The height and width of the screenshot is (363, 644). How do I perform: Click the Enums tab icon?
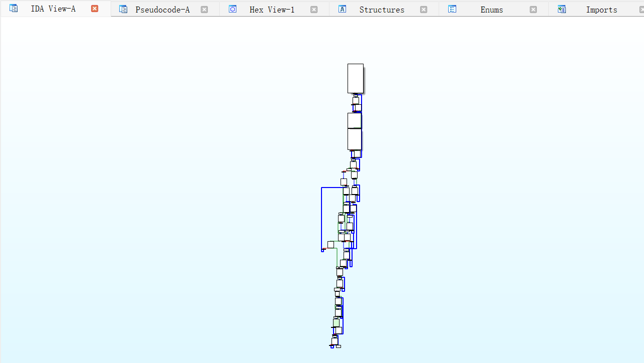[452, 9]
